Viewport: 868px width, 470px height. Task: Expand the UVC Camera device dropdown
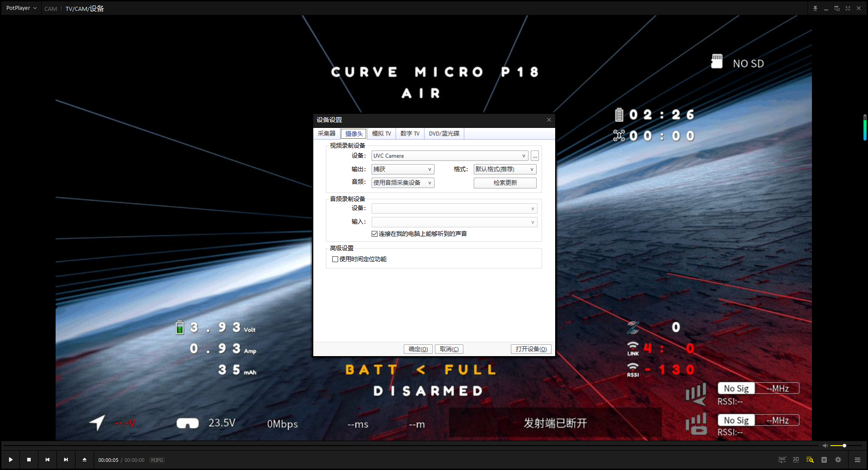(450, 156)
